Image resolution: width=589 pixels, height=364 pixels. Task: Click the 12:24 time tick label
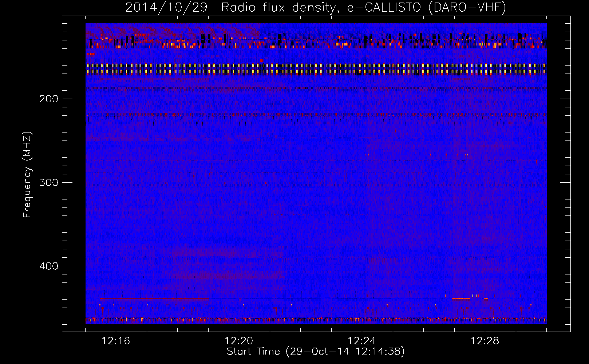tap(362, 341)
